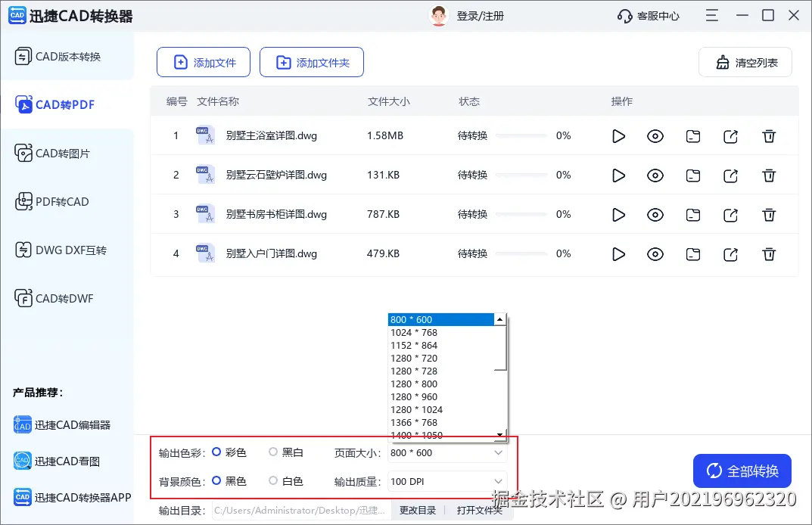Preview 别墅书房书柜详图.dwg with eye icon

(655, 215)
